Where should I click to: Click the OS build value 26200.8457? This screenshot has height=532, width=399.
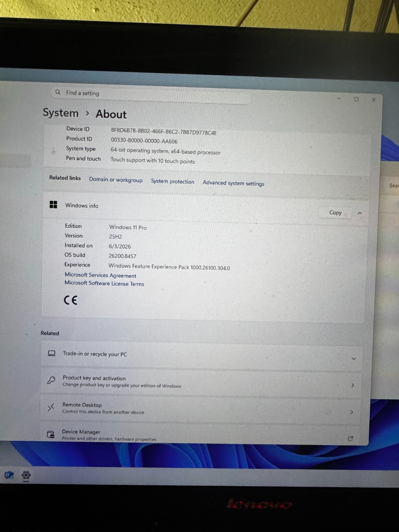122,256
